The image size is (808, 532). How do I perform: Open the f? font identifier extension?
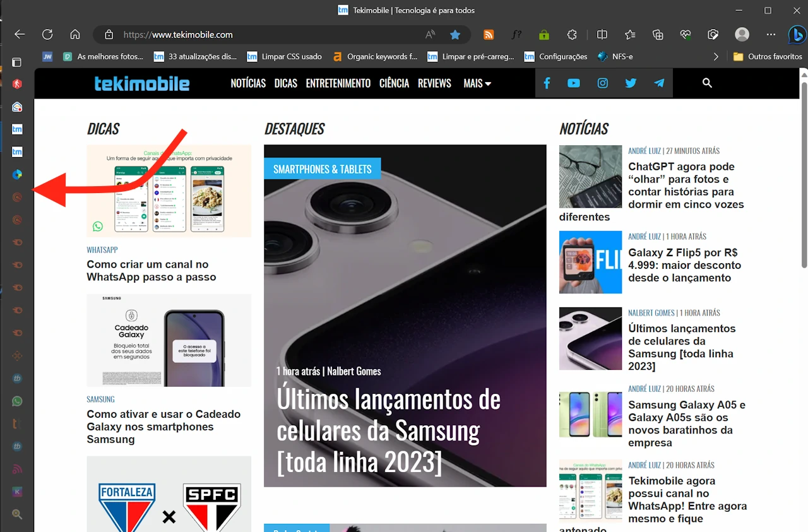516,35
